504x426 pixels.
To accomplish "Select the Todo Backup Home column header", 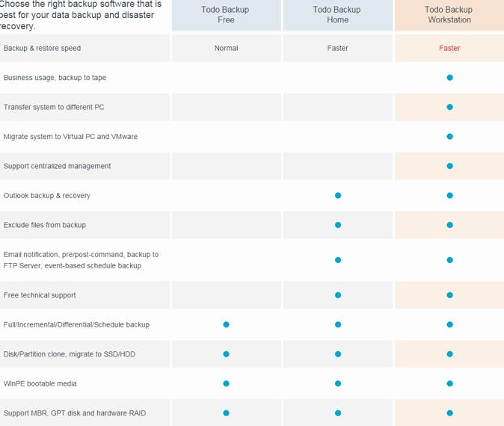I will click(x=337, y=15).
